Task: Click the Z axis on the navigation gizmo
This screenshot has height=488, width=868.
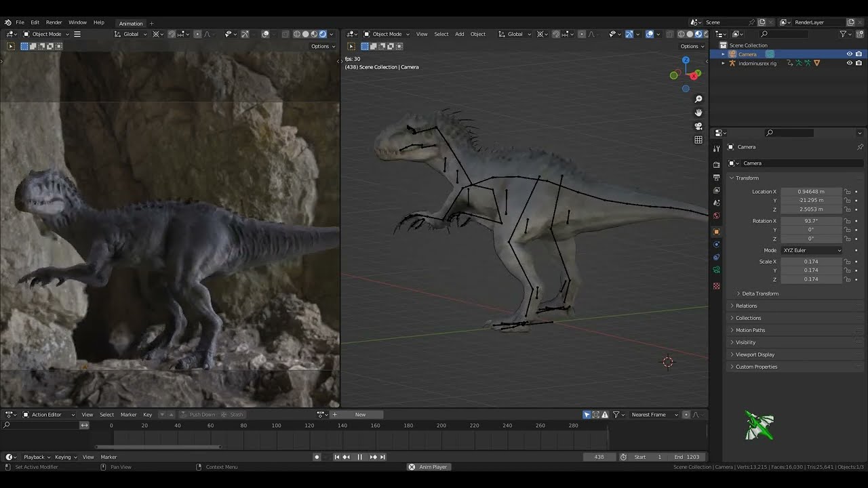Action: (686, 60)
